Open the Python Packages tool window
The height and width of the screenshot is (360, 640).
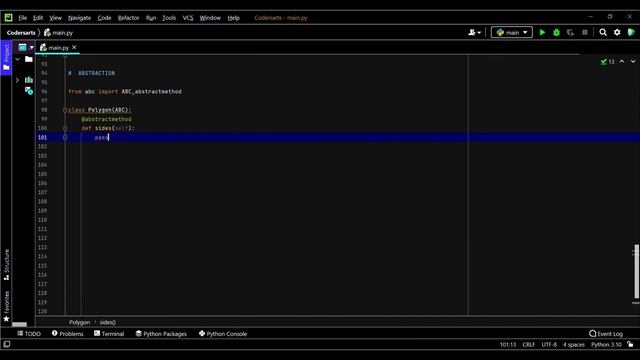tap(161, 333)
